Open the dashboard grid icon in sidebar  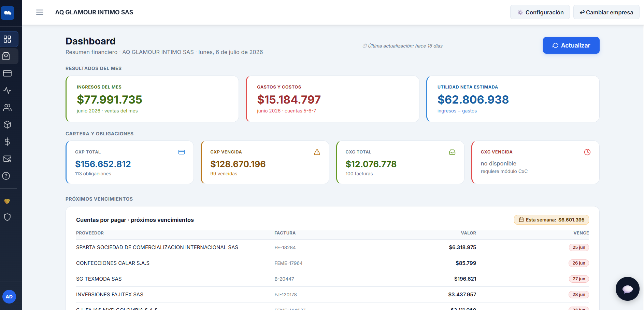[x=8, y=39]
